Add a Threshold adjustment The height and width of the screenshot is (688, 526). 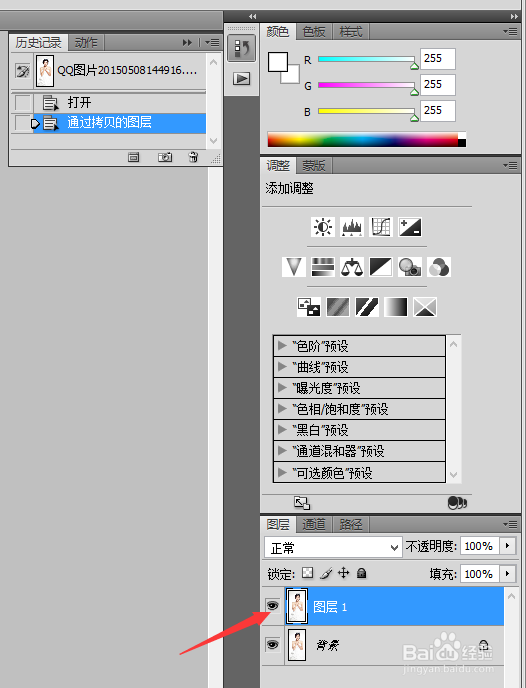coord(367,307)
